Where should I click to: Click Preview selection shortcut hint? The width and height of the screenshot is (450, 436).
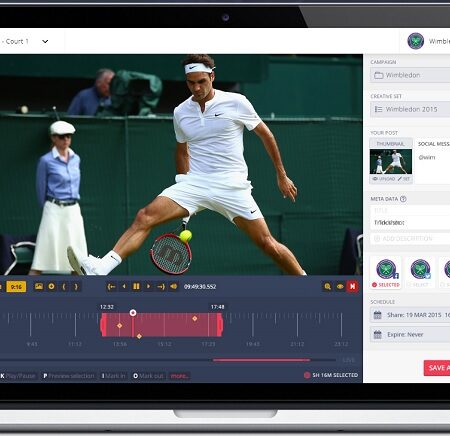(69, 376)
